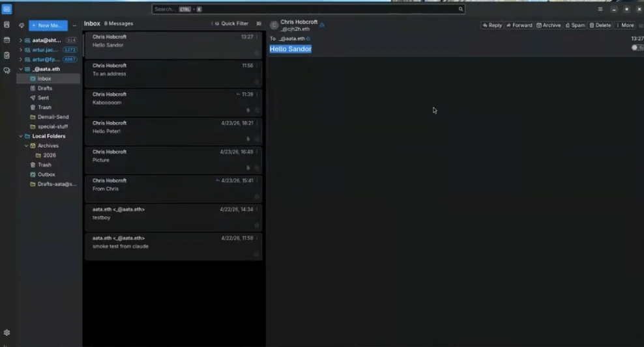Expand the aata@sht... account
The image size is (644, 347).
click(21, 40)
